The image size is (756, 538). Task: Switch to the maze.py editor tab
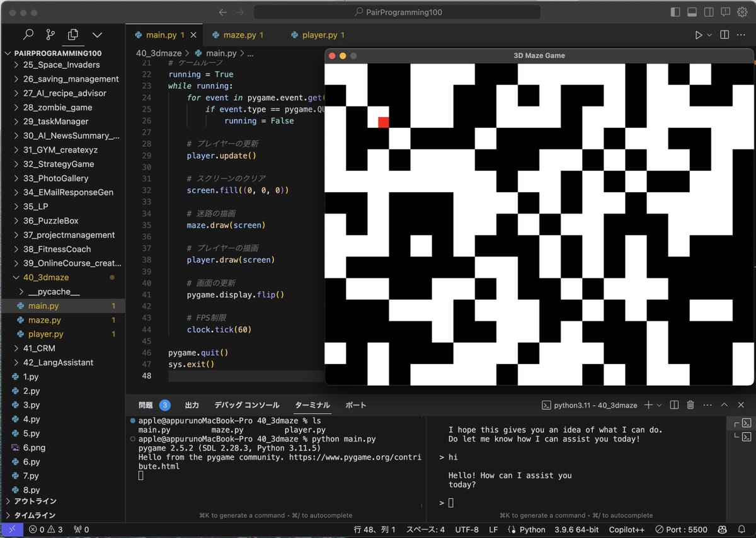coord(242,35)
